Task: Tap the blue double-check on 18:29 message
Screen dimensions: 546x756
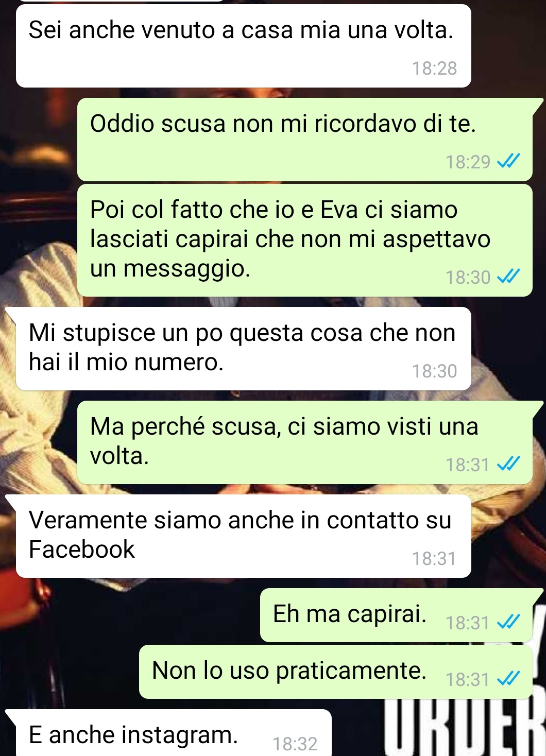Action: (x=508, y=161)
